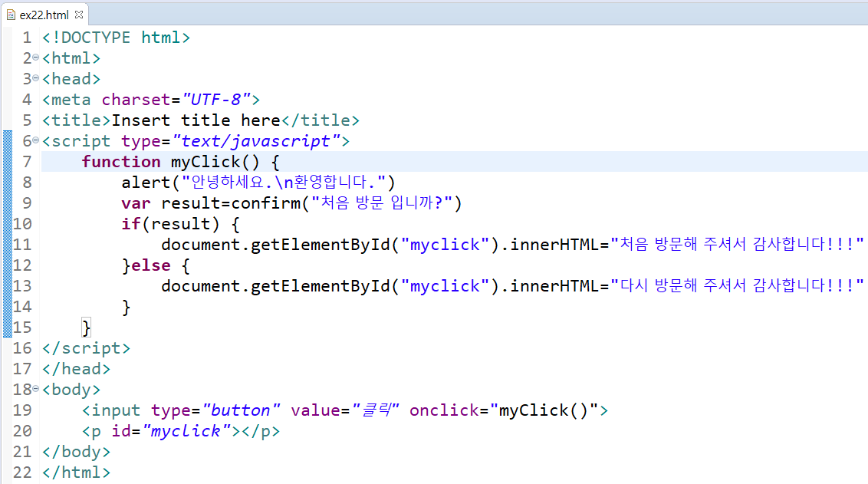Click the onclick="myClick()" attribute
The image size is (868, 484).
[504, 410]
